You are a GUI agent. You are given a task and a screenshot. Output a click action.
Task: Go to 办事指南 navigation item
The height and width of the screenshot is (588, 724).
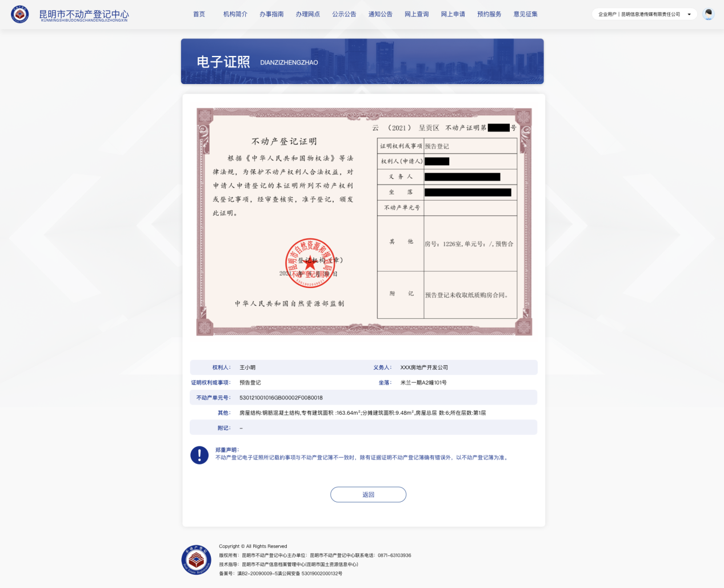click(271, 14)
